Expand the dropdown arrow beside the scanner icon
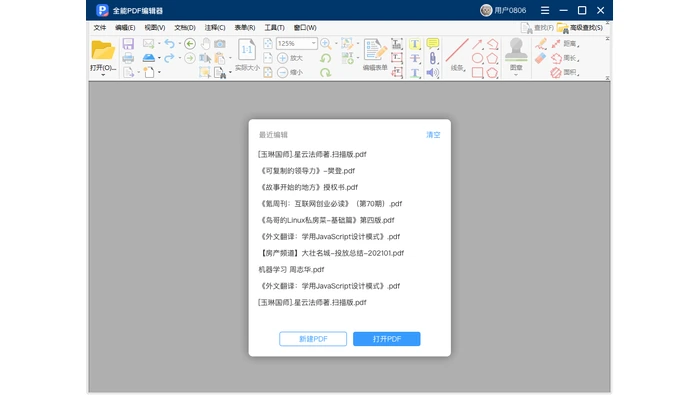700x395 pixels. click(x=159, y=58)
